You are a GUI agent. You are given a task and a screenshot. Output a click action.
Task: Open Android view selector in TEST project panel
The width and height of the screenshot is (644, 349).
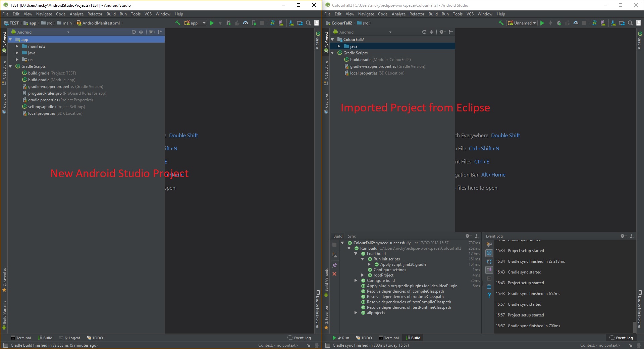pos(40,32)
